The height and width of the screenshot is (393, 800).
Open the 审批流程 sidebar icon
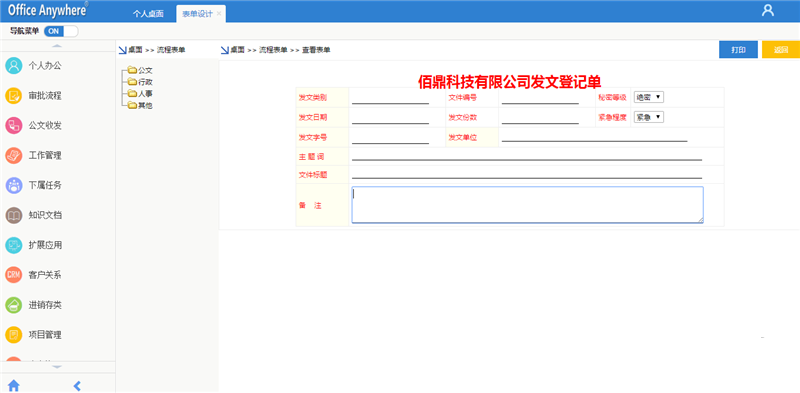14,95
